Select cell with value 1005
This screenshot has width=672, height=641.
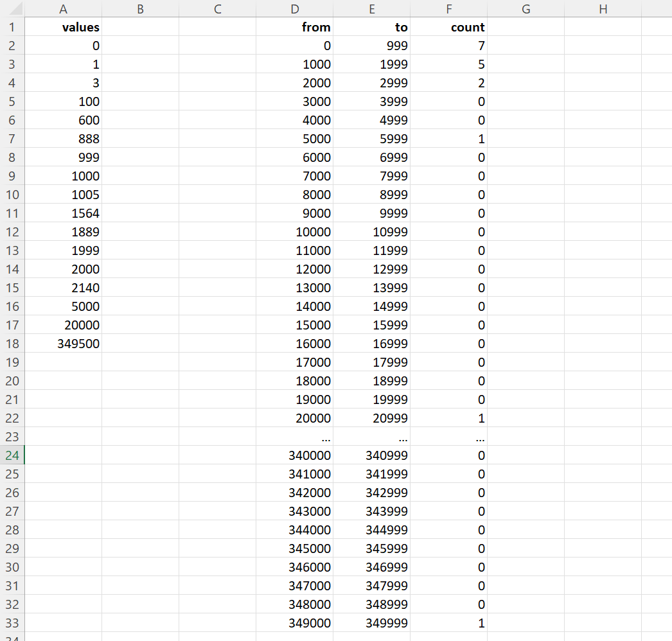[64, 195]
